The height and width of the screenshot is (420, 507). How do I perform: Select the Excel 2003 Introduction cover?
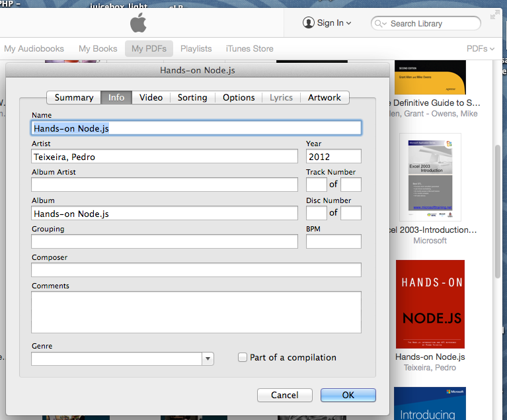(430, 177)
